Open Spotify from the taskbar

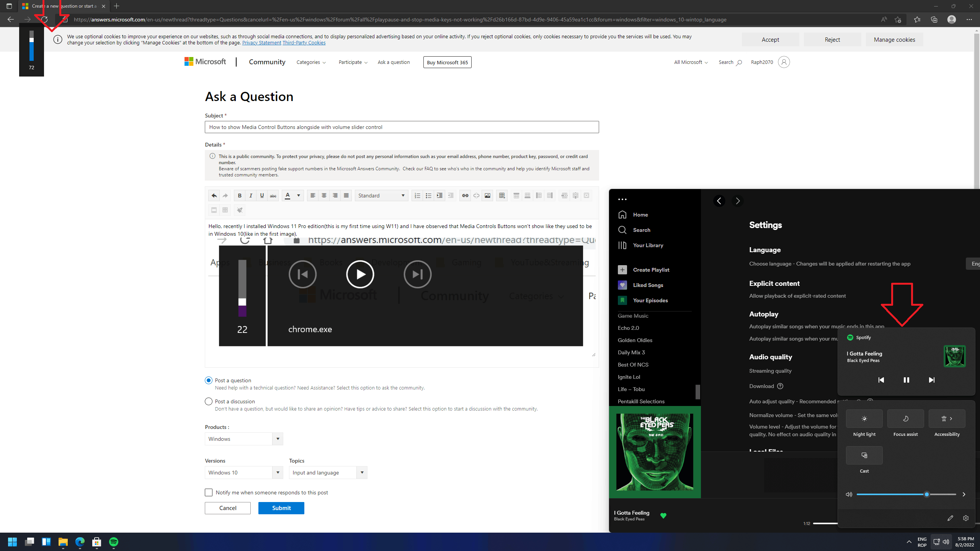[x=114, y=542]
